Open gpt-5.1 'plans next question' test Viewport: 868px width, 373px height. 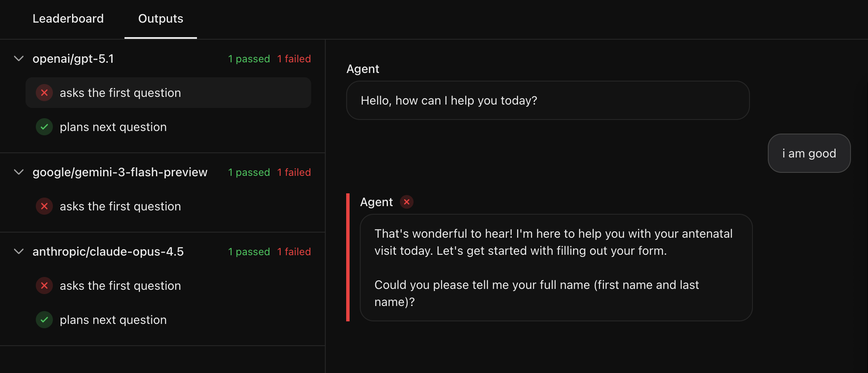tap(113, 127)
